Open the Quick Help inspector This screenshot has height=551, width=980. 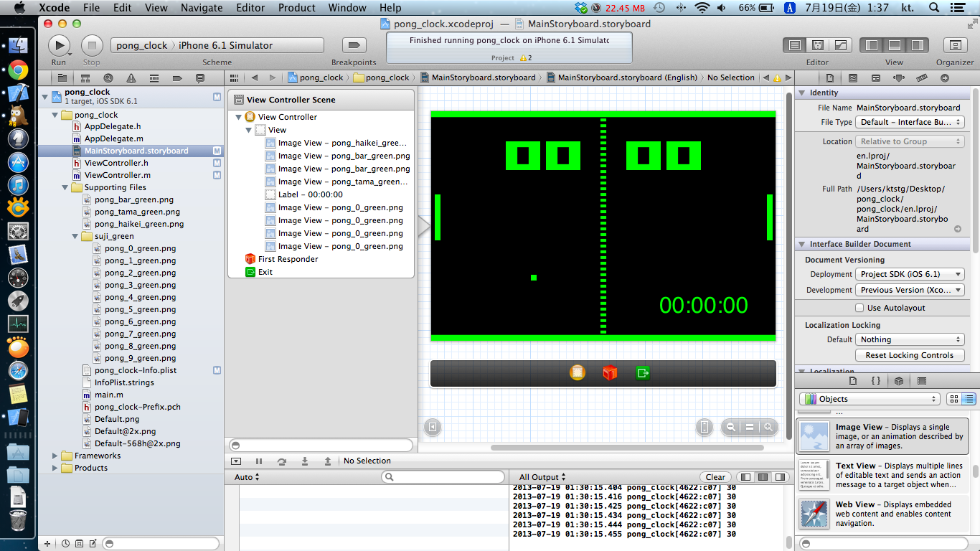(853, 77)
